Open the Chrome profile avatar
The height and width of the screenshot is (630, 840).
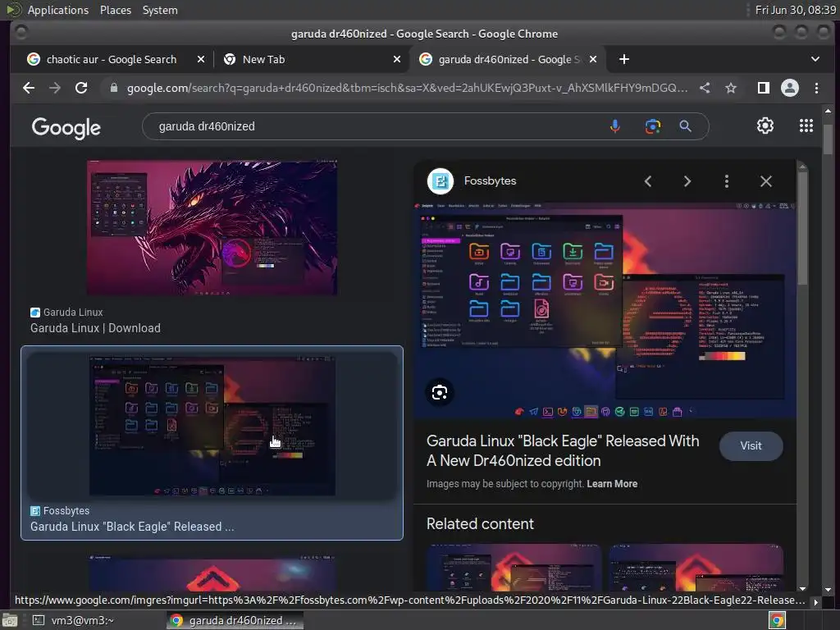pos(790,88)
